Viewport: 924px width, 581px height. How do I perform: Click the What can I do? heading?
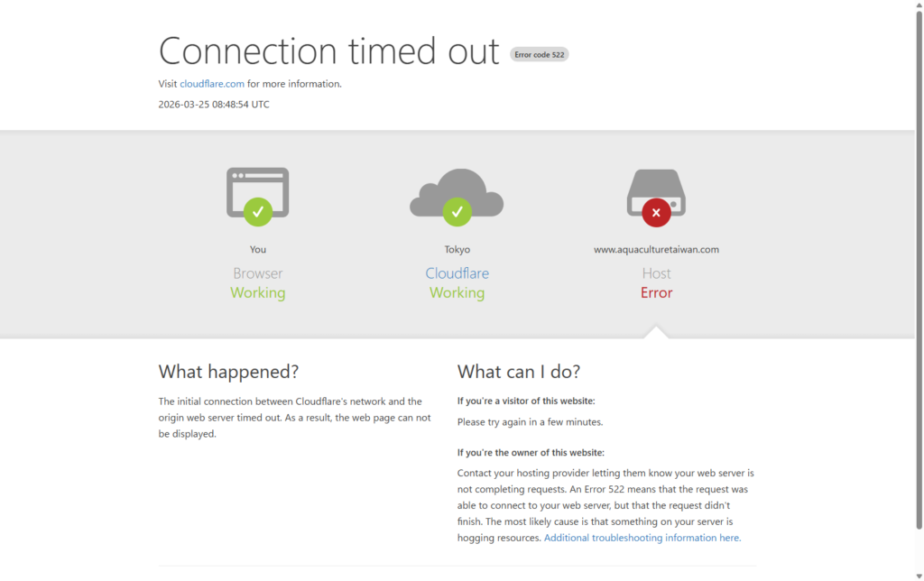518,372
